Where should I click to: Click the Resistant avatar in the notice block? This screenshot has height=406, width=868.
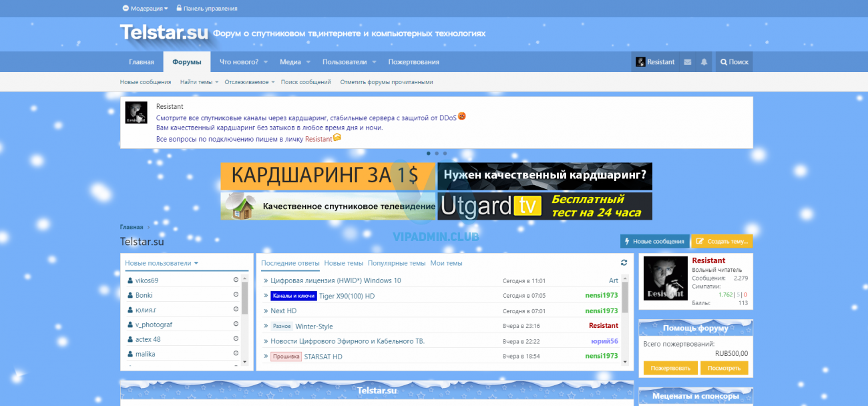click(136, 112)
